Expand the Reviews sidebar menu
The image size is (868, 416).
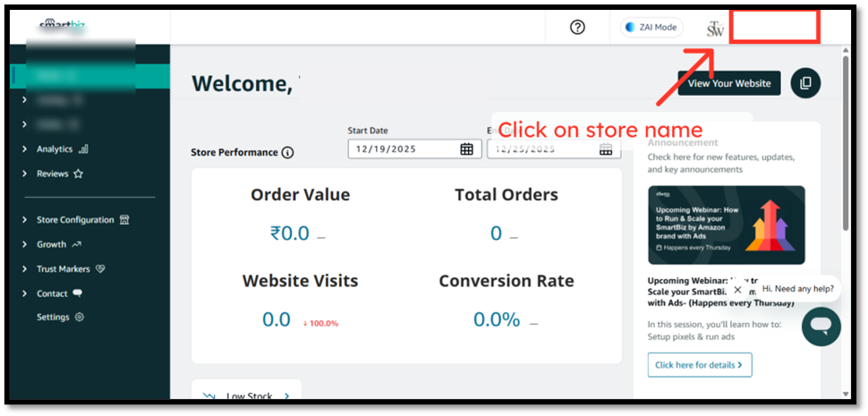[52, 174]
